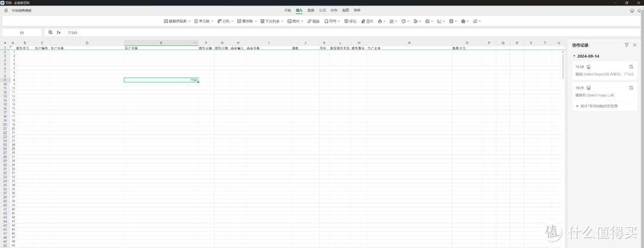
Task: Click the restore icon on 15:58 record
Action: coord(631,67)
